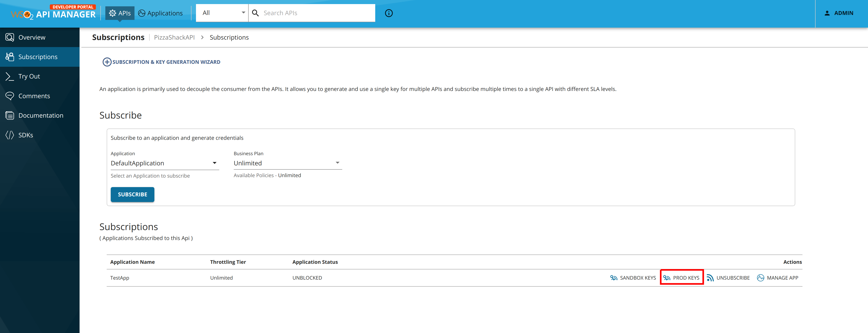Screen dimensions: 868x333
Task: Click SANDBOX KEYS for TestApp
Action: 633,277
